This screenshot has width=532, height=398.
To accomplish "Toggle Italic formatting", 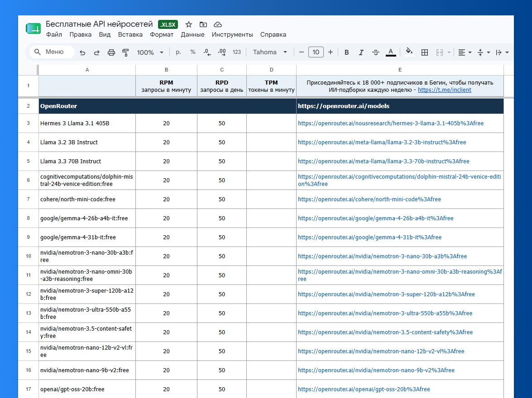I will 361,52.
